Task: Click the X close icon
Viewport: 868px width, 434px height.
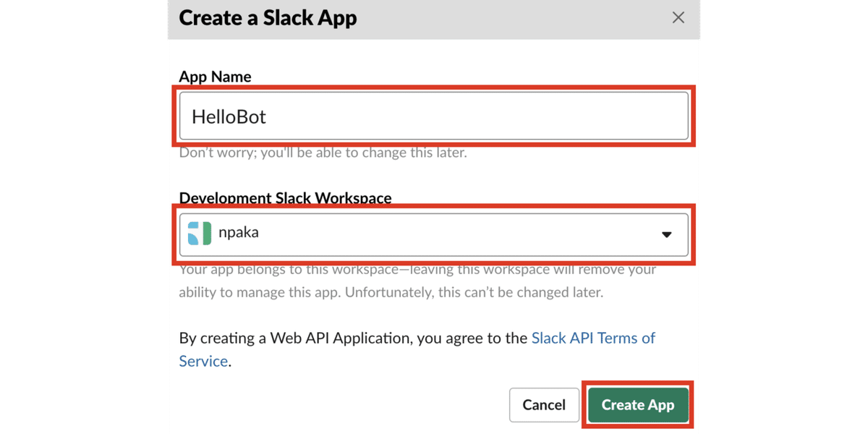Action: 678,17
